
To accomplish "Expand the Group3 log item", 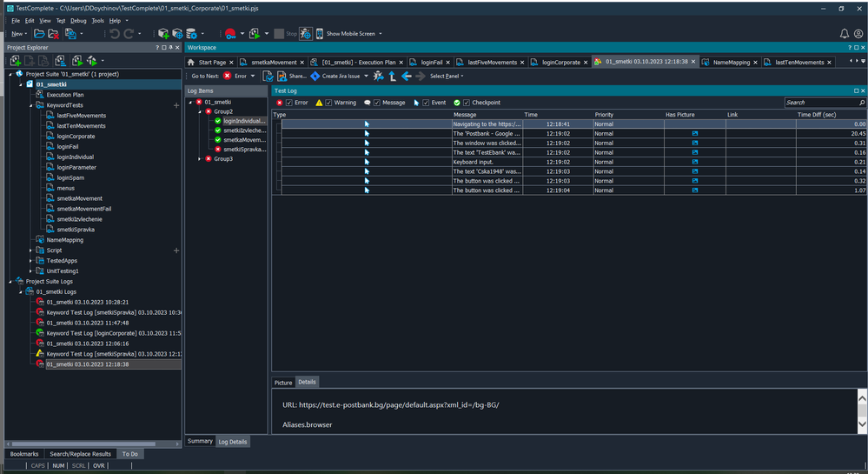I will (200, 159).
